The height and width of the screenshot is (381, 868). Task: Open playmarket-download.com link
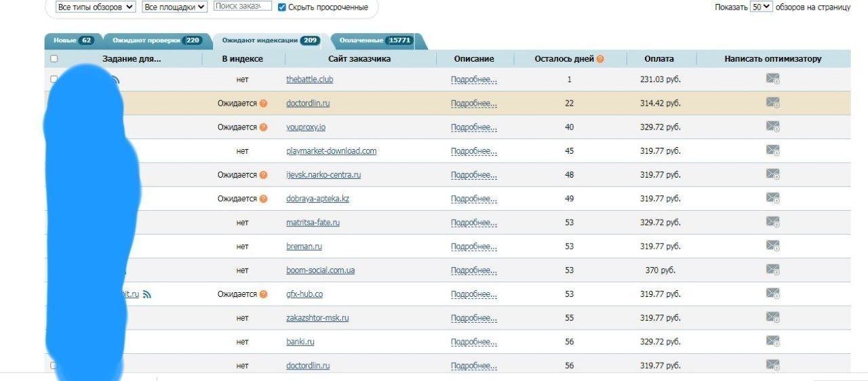pos(331,151)
